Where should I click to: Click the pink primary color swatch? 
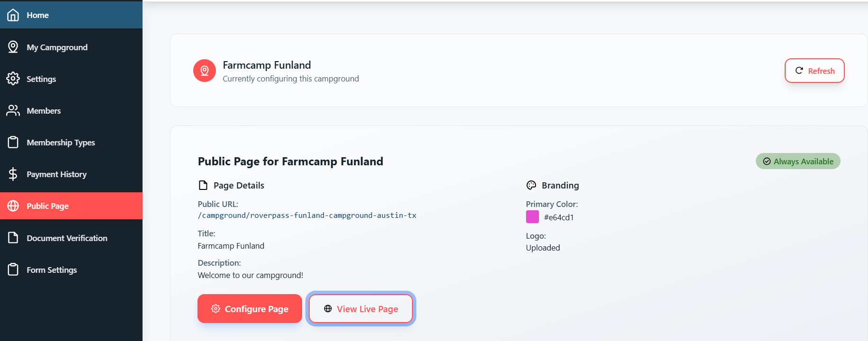[532, 217]
